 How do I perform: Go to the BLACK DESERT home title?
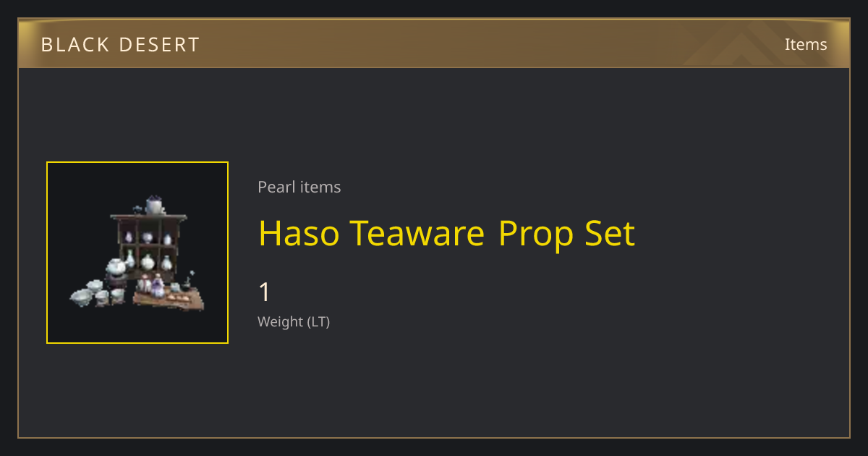120,44
